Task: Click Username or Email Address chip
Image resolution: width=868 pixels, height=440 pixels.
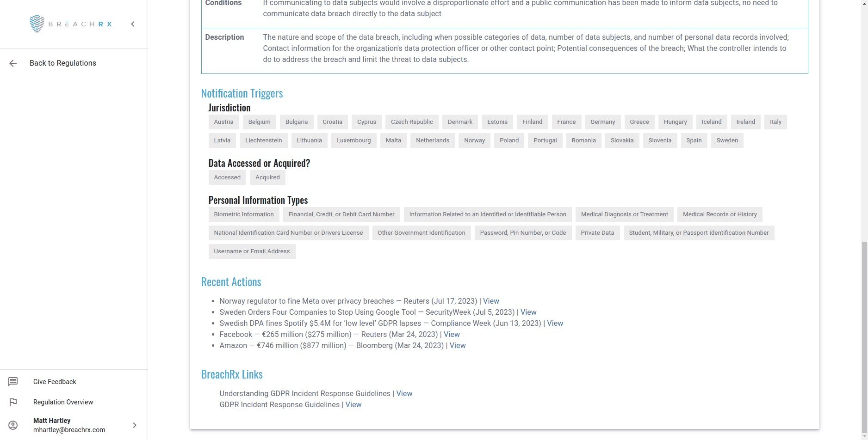Action: coord(252,251)
